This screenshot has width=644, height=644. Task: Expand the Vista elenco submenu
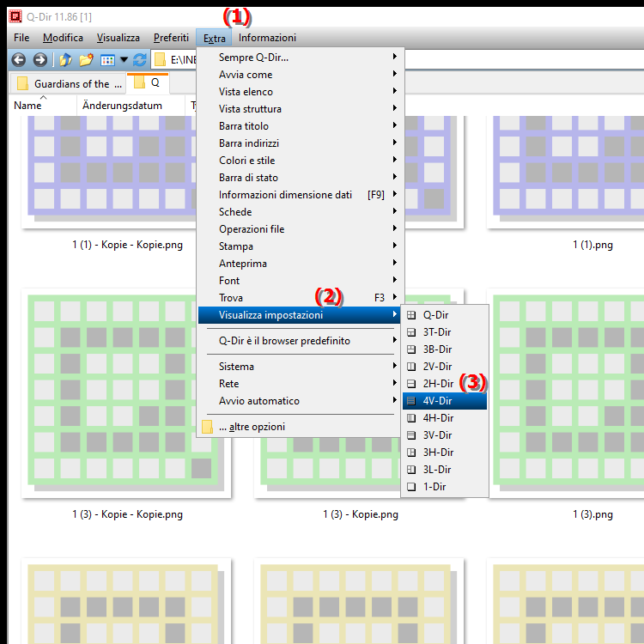pyautogui.click(x=300, y=92)
